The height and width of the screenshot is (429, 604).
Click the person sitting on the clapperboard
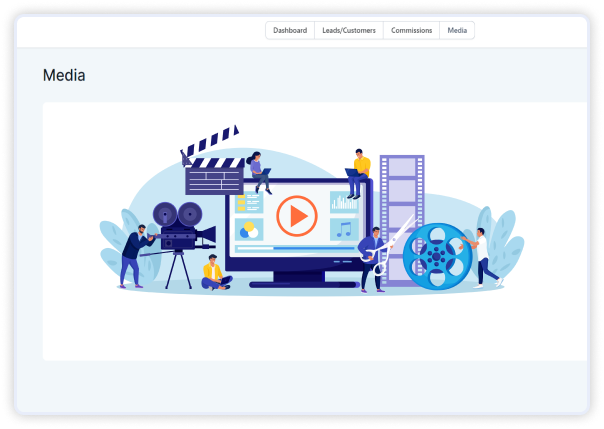point(259,172)
